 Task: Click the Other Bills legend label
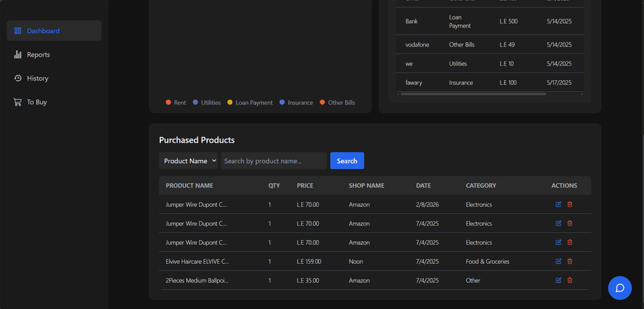(341, 103)
